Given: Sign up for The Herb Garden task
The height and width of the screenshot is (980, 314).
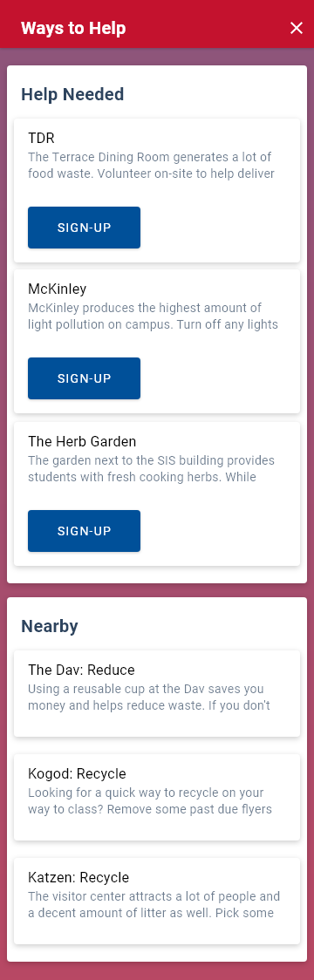Looking at the screenshot, I should coord(84,531).
